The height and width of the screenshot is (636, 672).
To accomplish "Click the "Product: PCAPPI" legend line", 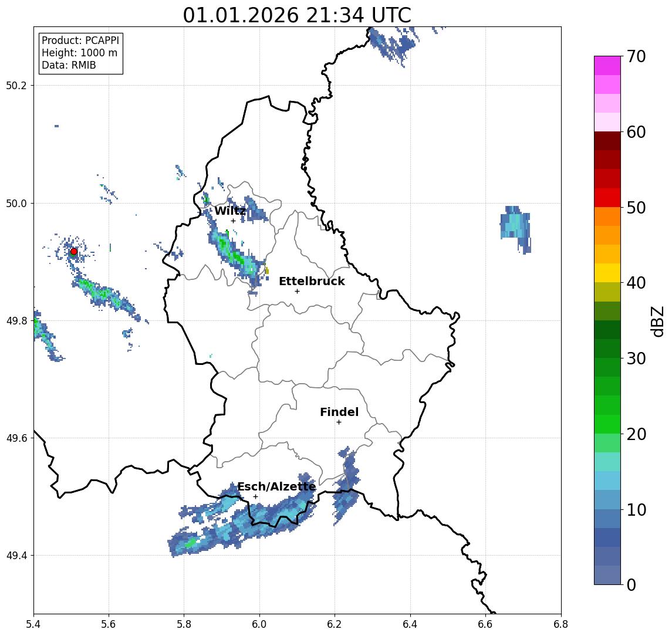I will coord(80,40).
